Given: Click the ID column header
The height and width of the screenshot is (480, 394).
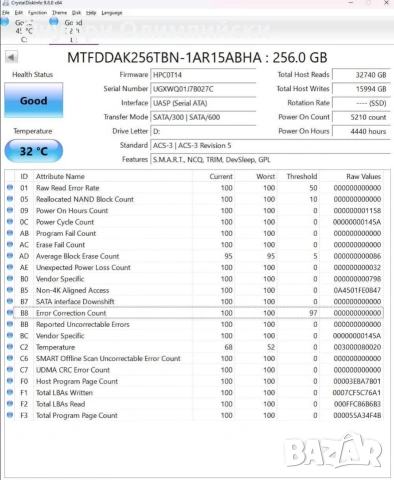Looking at the screenshot, I should pos(24,176).
